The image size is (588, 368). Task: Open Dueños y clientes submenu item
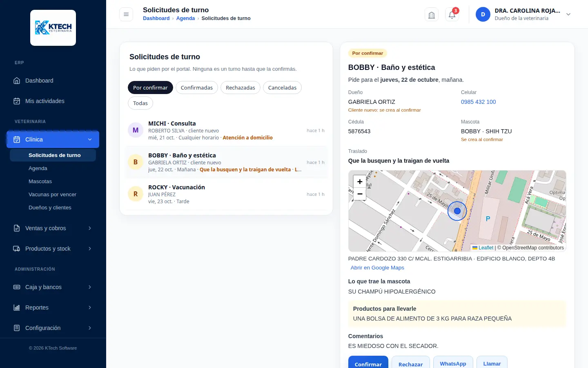pos(53,207)
